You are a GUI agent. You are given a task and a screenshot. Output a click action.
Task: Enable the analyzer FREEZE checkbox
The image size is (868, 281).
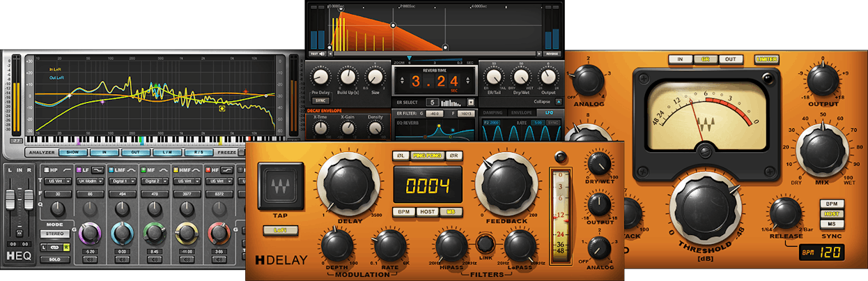tap(241, 152)
